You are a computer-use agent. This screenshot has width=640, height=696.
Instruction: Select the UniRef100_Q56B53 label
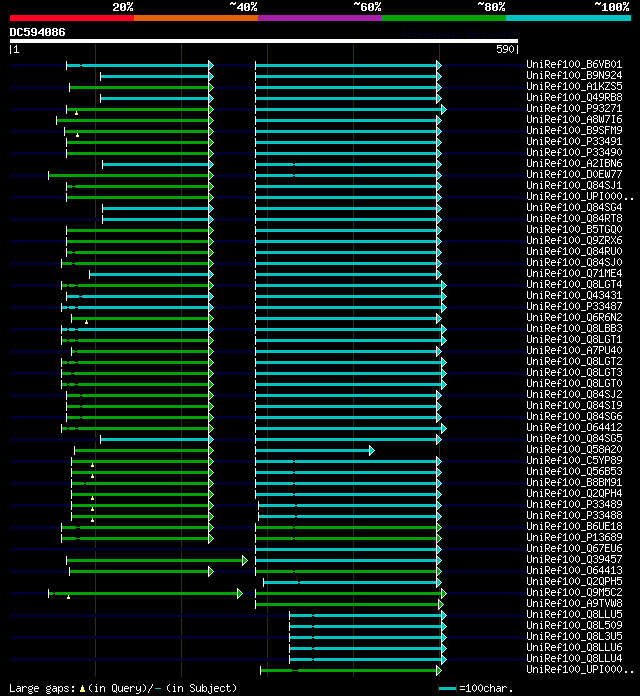click(x=574, y=471)
